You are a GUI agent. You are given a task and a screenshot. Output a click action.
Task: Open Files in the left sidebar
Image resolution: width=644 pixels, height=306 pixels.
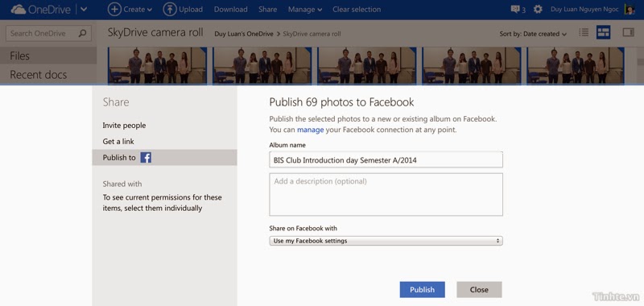pyautogui.click(x=48, y=56)
